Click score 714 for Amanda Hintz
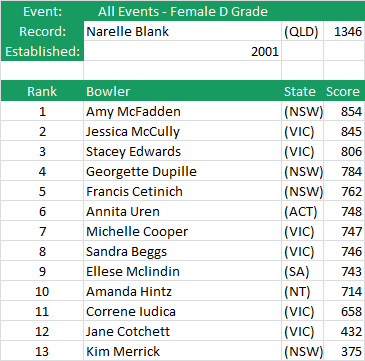 pos(344,291)
